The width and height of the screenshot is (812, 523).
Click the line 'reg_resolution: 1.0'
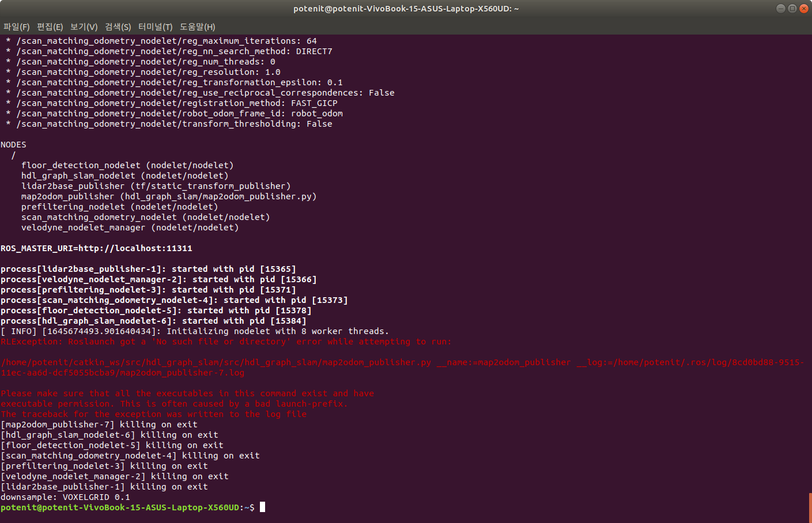tap(143, 72)
